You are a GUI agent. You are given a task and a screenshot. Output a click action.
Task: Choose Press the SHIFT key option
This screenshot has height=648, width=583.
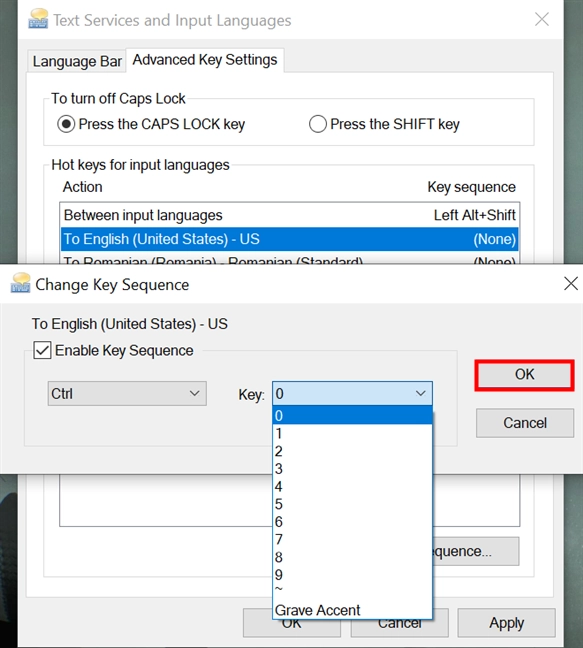pyautogui.click(x=384, y=124)
